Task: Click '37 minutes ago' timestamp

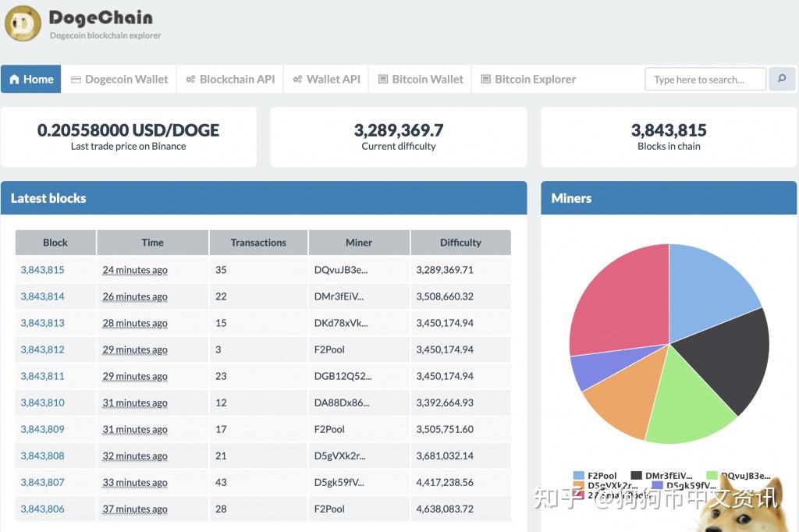Action: pyautogui.click(x=134, y=509)
